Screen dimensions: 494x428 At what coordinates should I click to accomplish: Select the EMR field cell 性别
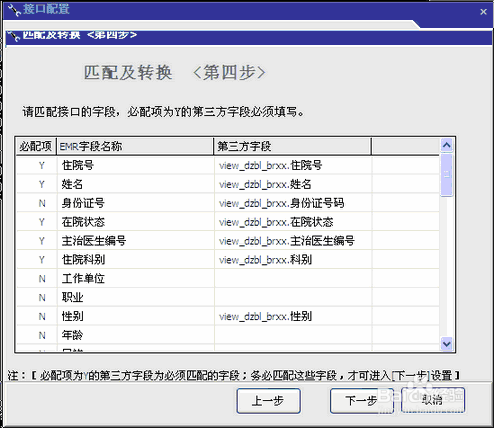(x=136, y=316)
